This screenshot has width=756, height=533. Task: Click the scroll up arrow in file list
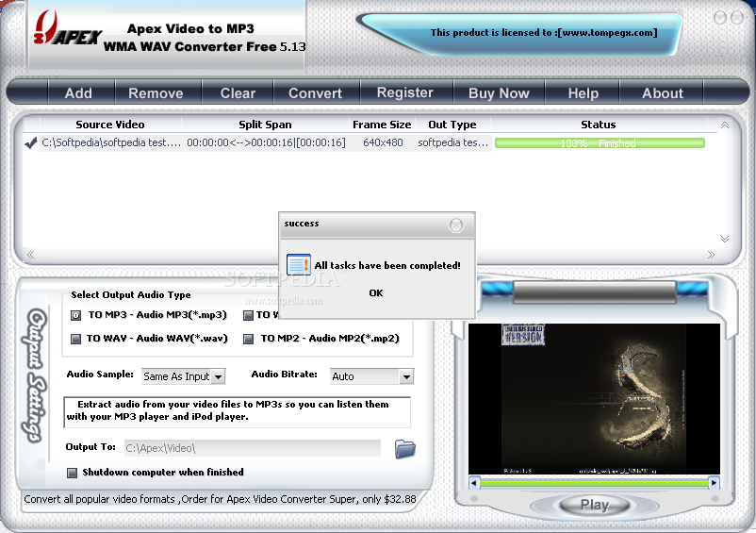724,125
